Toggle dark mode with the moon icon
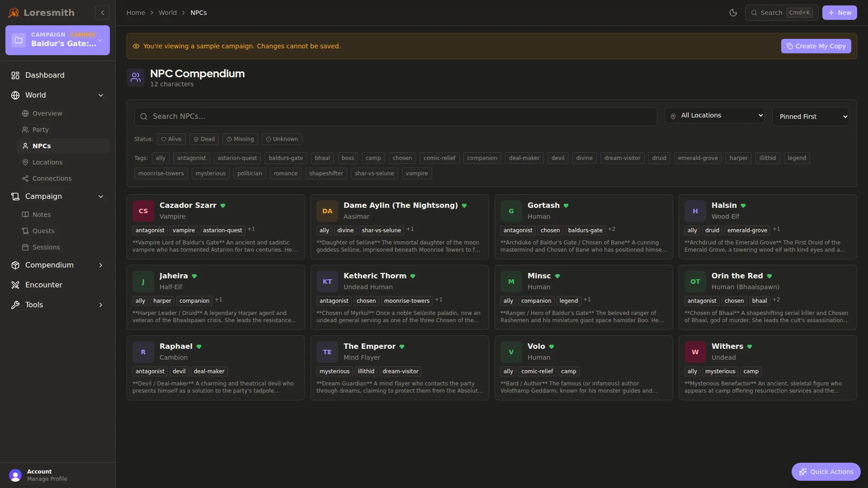The height and width of the screenshot is (488, 868). tap(733, 13)
